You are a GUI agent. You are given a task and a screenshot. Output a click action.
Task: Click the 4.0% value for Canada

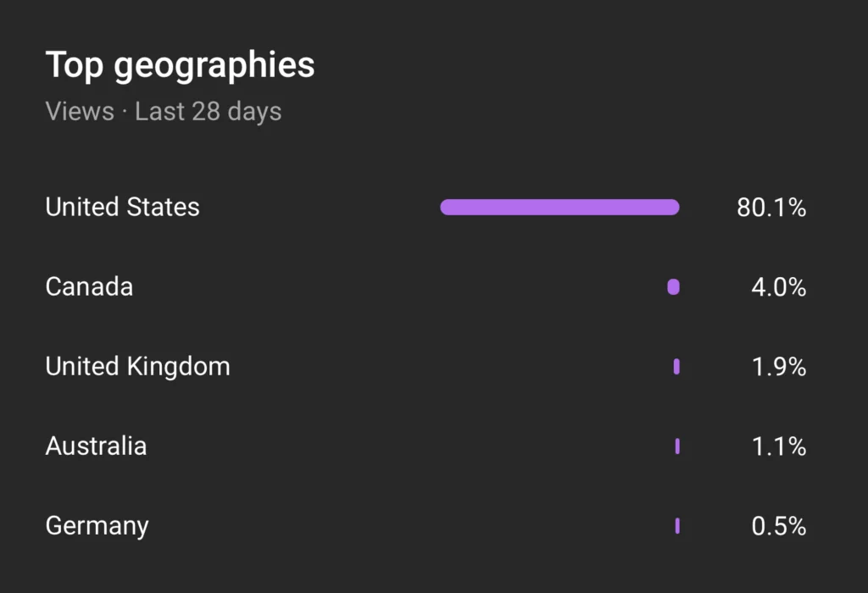click(778, 287)
